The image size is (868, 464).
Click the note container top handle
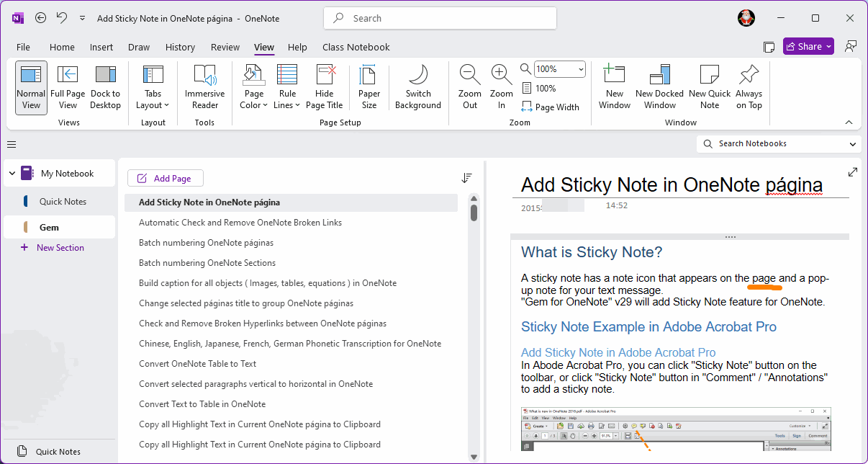(x=680, y=236)
